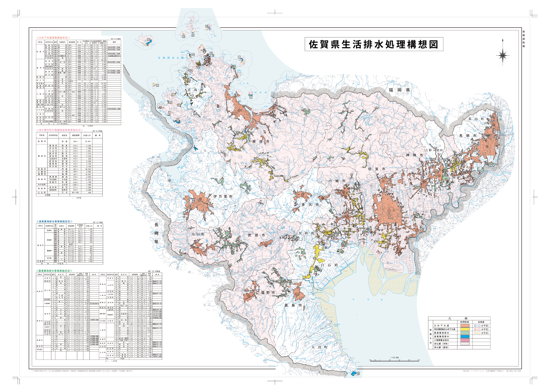Viewport: 551px width, 392px height.
Task: Click the 農業集落排水事業実施状況 table heading
Action: (x=54, y=271)
